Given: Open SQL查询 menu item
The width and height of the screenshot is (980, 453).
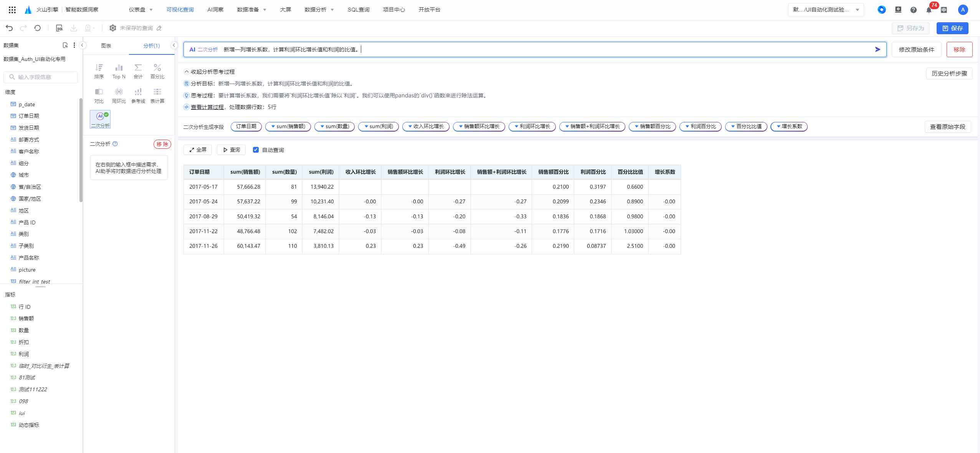Looking at the screenshot, I should [359, 10].
